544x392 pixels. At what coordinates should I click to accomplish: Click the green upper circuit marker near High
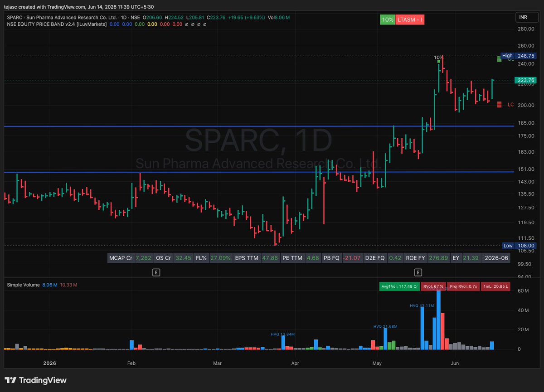coord(499,58)
